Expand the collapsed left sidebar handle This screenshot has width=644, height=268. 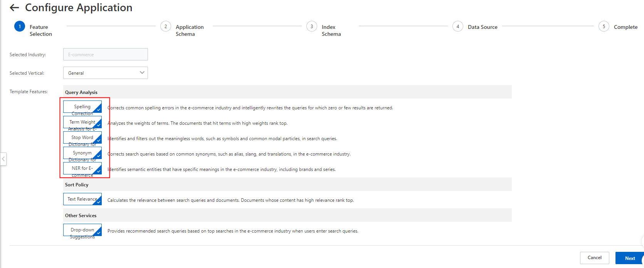(x=3, y=159)
